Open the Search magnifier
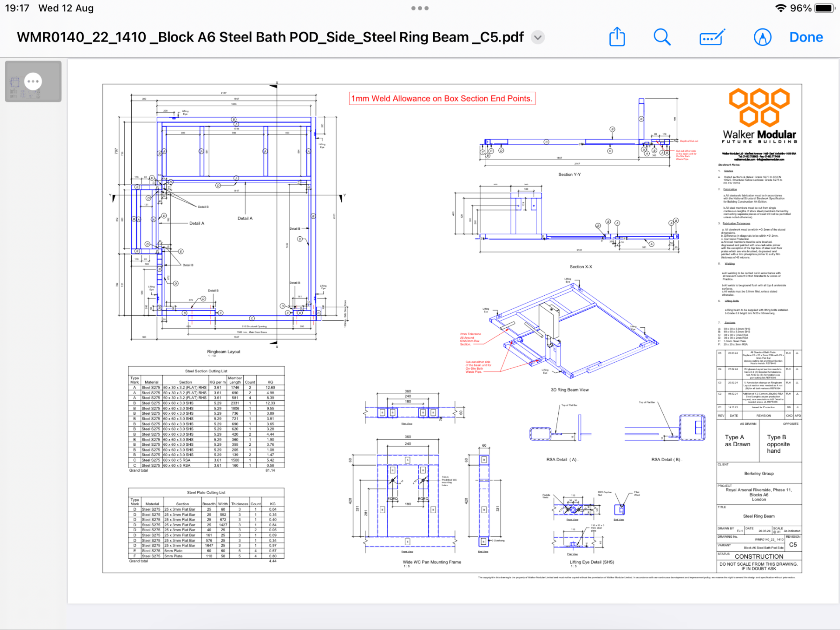The height and width of the screenshot is (630, 840). (662, 37)
